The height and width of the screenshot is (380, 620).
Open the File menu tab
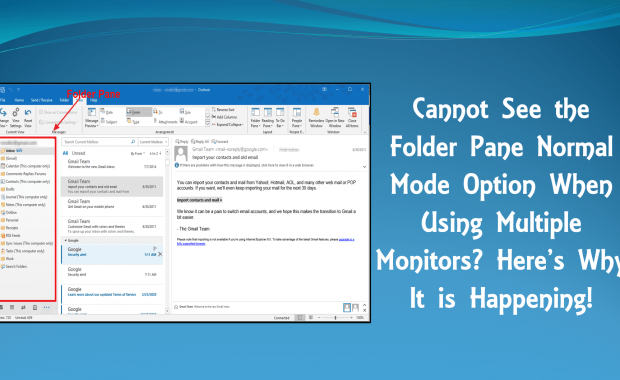click(x=3, y=100)
